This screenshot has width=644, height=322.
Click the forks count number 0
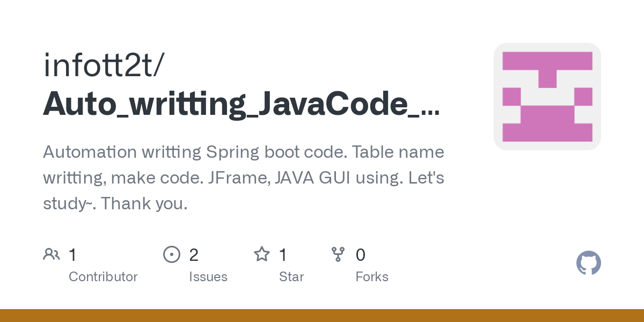click(361, 254)
